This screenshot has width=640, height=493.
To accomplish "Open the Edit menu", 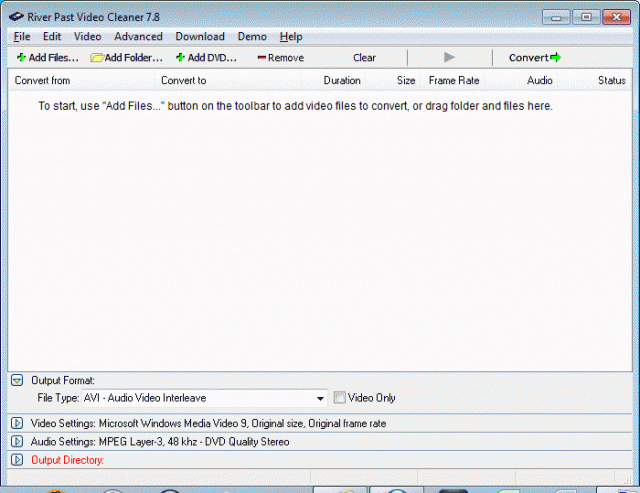I will [52, 37].
